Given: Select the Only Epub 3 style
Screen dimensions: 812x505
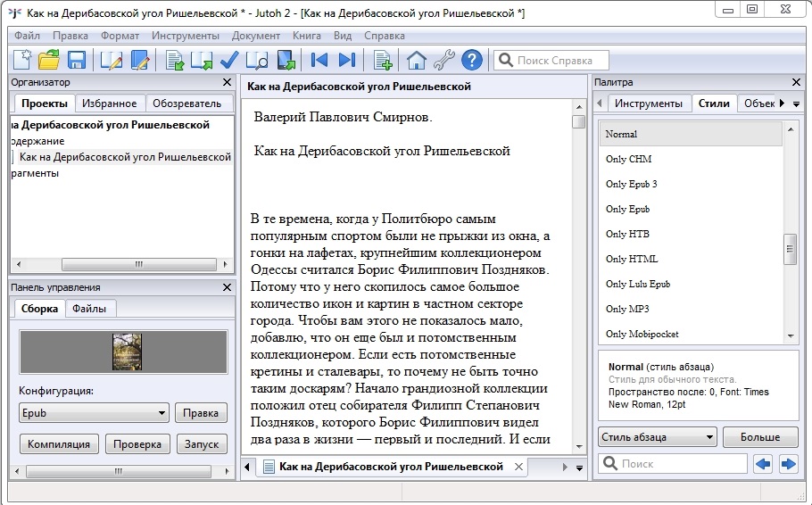Looking at the screenshot, I should point(691,184).
